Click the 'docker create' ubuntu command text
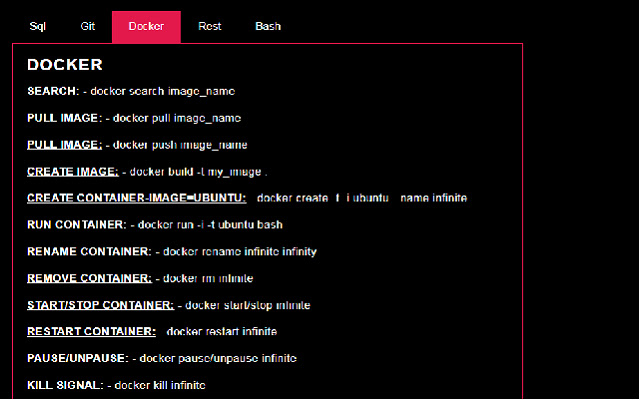640x400 pixels. pos(362,198)
